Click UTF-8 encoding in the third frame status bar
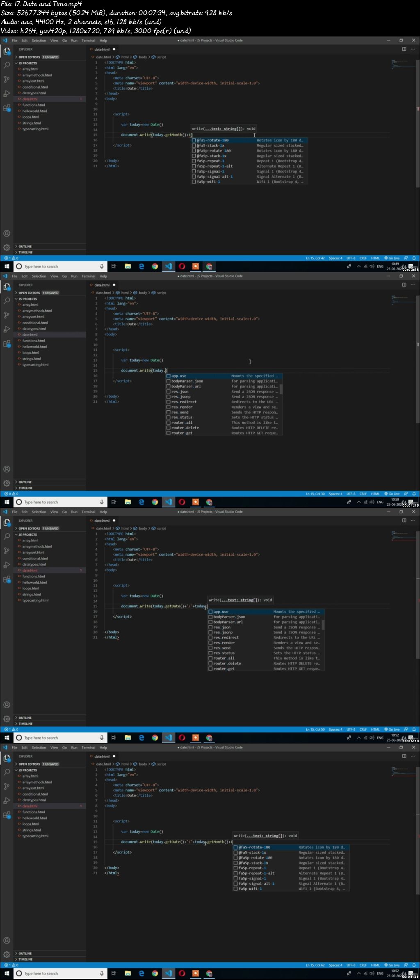The width and height of the screenshot is (420, 980). [x=351, y=730]
